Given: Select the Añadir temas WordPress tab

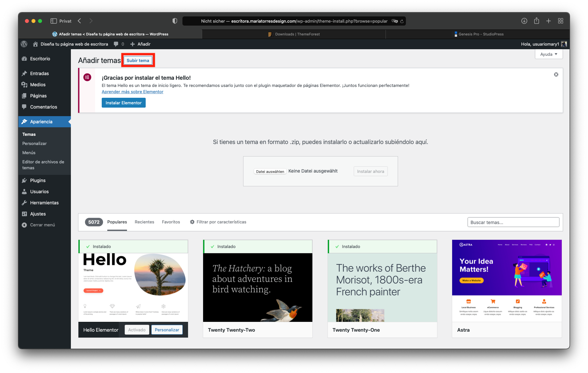Looking at the screenshot, I should (x=110, y=34).
